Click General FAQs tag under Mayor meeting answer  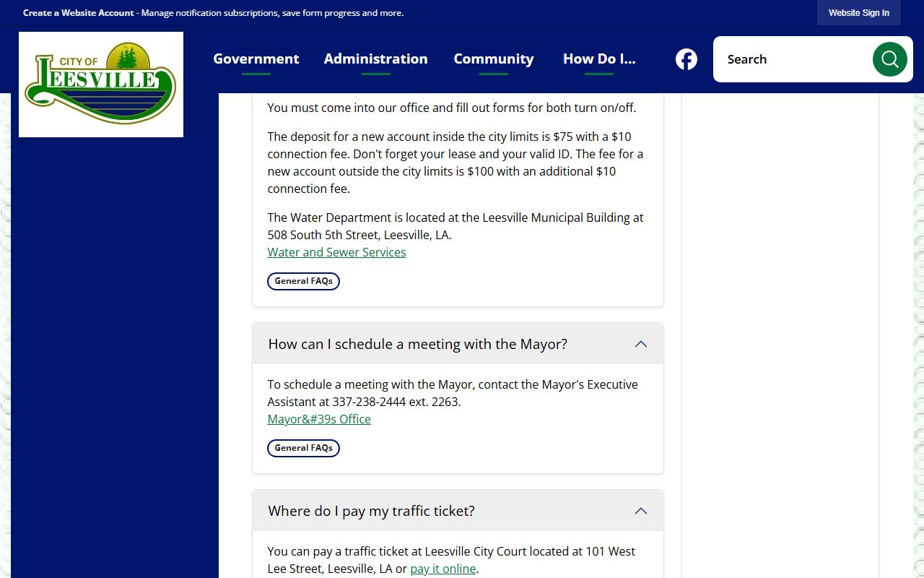click(x=303, y=448)
